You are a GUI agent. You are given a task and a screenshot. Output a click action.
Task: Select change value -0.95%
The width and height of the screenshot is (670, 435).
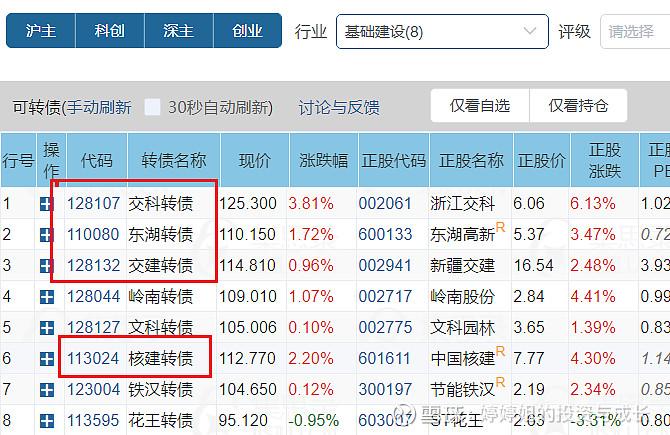point(314,420)
